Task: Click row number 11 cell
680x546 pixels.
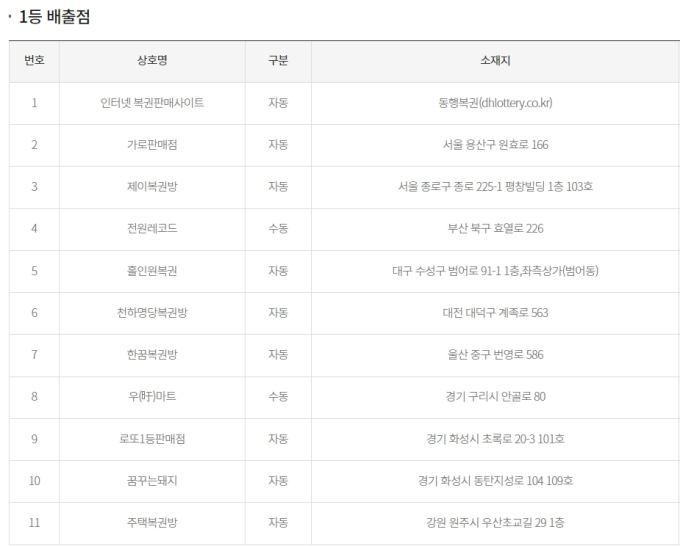Action: pyautogui.click(x=34, y=523)
